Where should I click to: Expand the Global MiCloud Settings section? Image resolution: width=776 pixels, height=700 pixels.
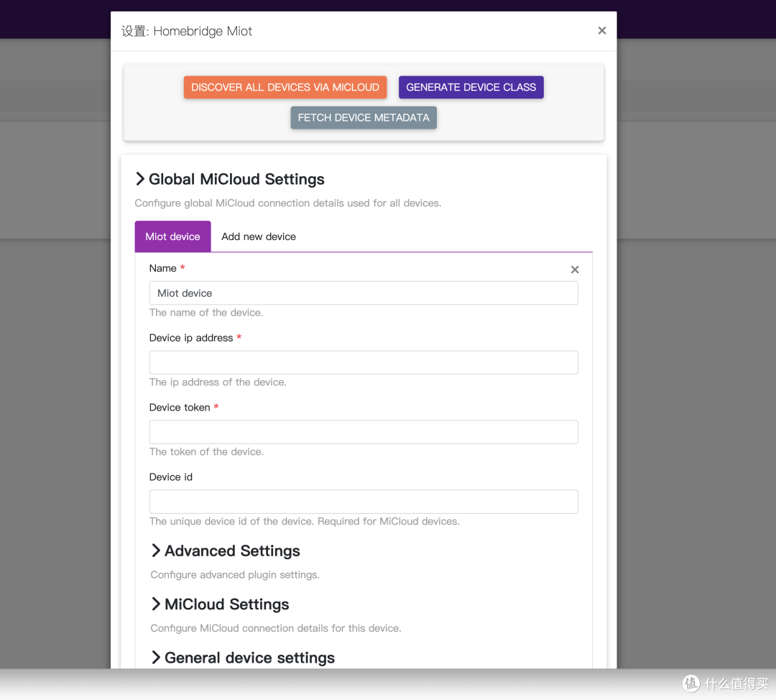(x=230, y=179)
